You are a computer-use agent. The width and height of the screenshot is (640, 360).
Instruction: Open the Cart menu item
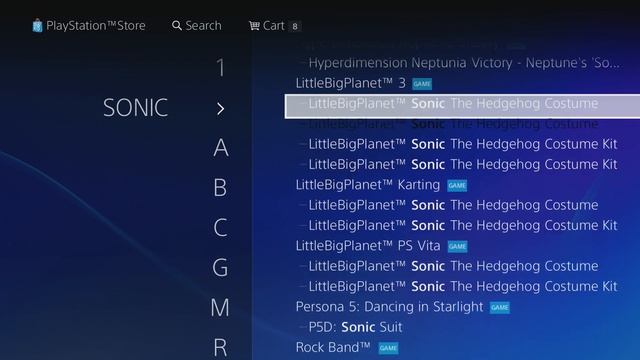pos(273,26)
